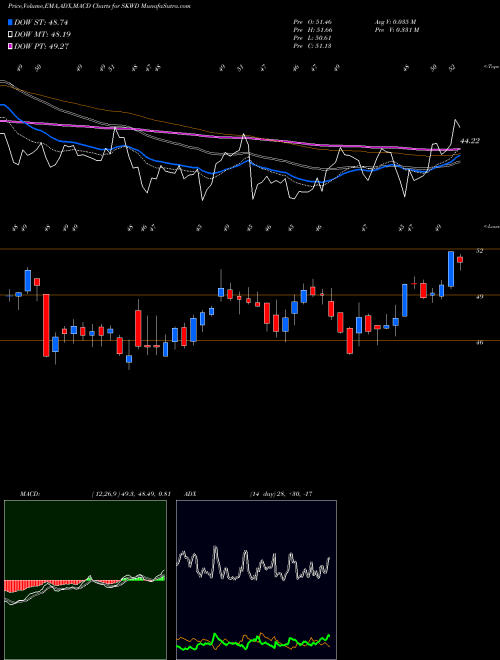Select the 'DOW ST: 48.74' legend label
Screen dimensions: 500x660
tap(41, 22)
